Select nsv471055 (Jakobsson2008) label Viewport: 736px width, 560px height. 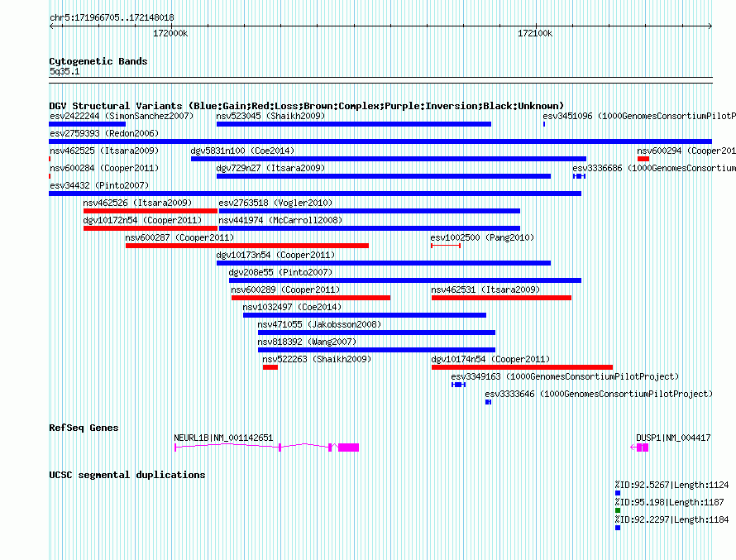[319, 324]
